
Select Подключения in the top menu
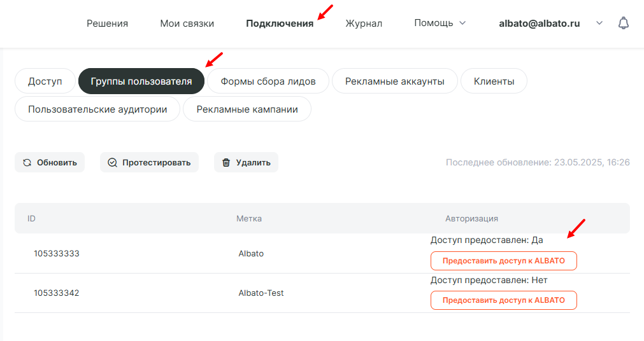point(280,24)
